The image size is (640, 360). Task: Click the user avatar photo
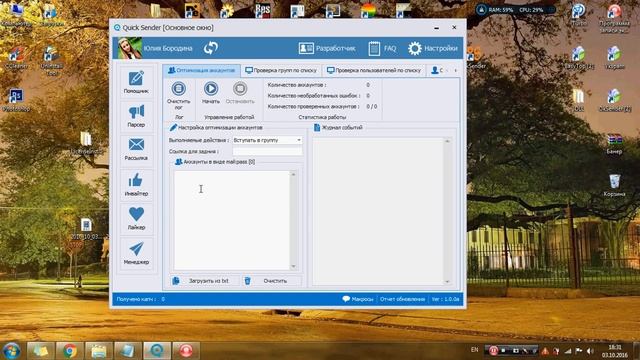click(x=130, y=48)
